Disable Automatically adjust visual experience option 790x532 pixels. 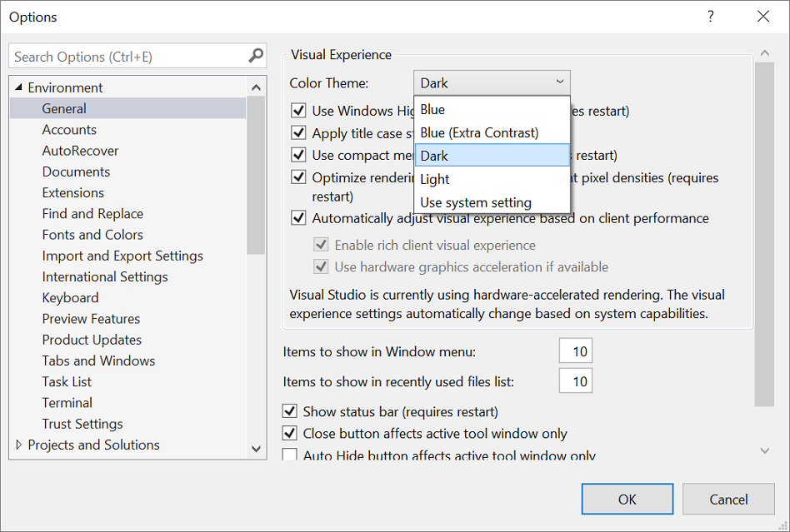click(x=297, y=217)
